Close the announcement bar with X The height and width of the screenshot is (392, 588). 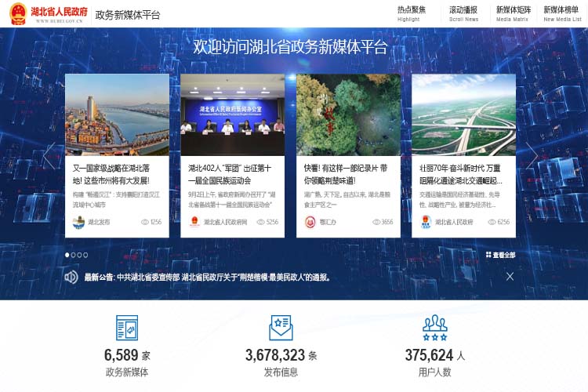coord(510,276)
